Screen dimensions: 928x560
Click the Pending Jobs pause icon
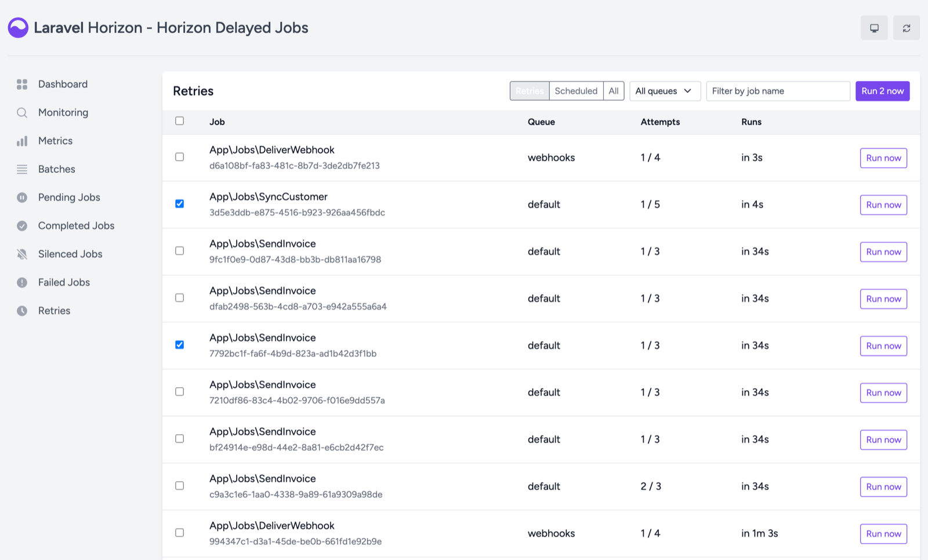pyautogui.click(x=22, y=198)
